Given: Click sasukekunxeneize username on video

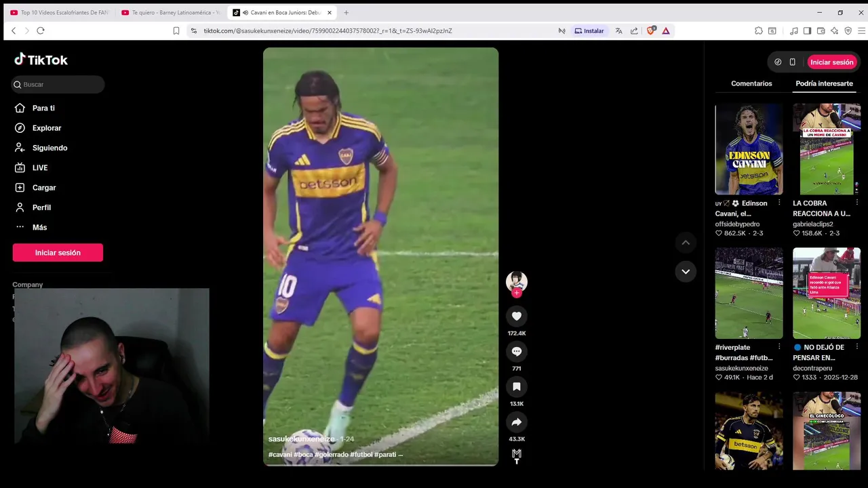Looking at the screenshot, I should [302, 439].
